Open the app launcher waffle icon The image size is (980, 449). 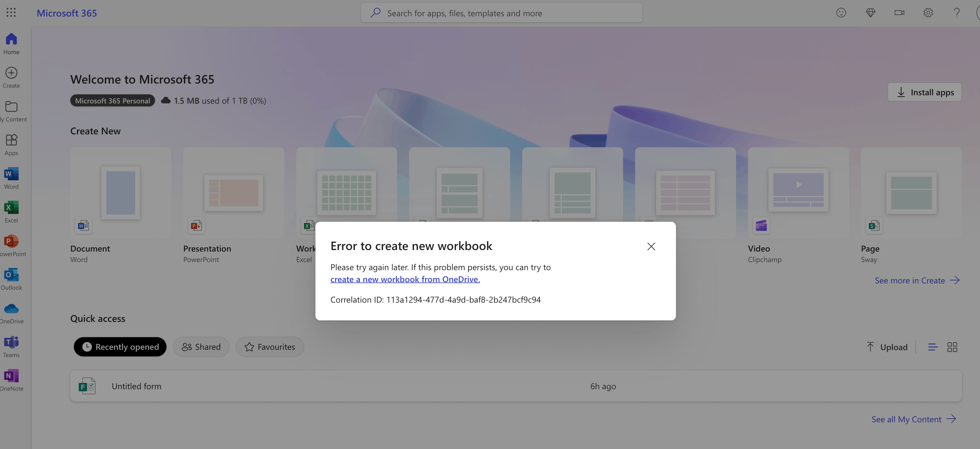coord(11,13)
